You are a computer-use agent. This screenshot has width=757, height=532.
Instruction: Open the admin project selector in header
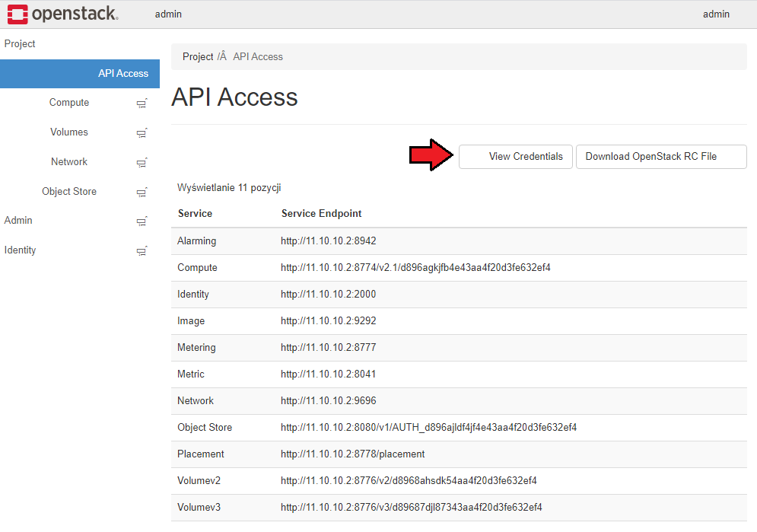168,14
